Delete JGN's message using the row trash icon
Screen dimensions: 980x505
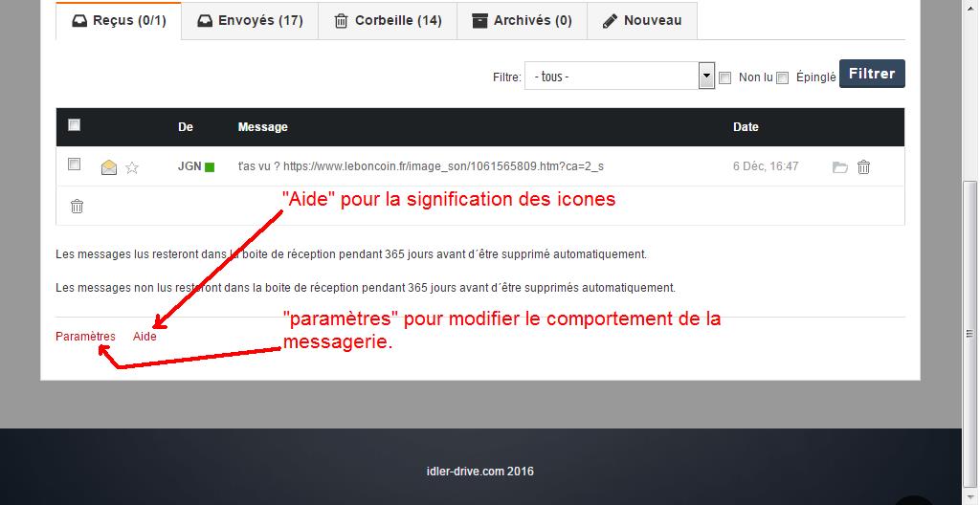click(863, 167)
